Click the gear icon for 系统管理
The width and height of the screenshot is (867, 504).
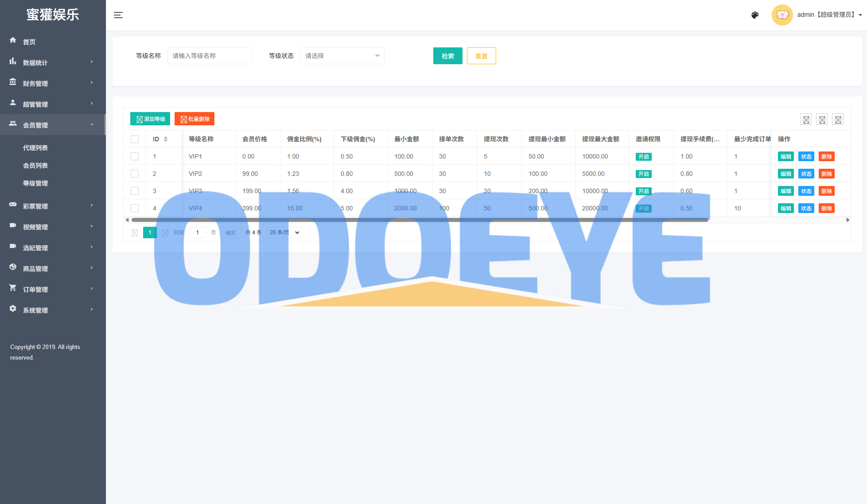click(x=13, y=309)
